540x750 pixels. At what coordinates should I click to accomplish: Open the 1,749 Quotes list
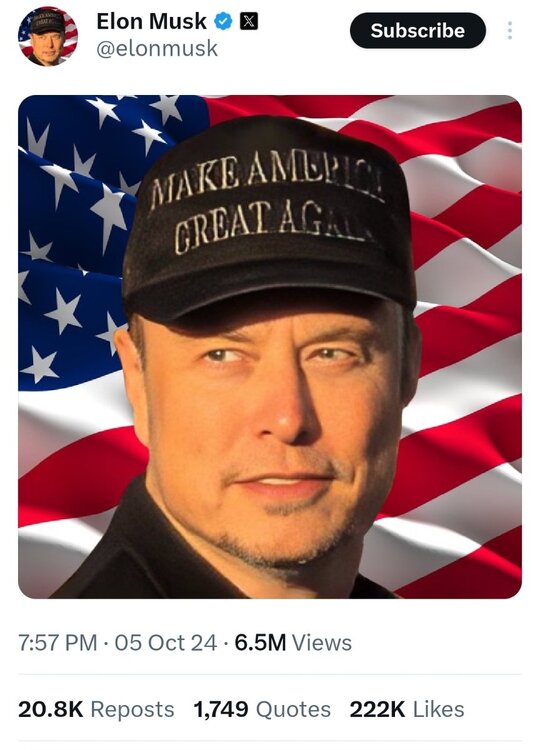262,709
